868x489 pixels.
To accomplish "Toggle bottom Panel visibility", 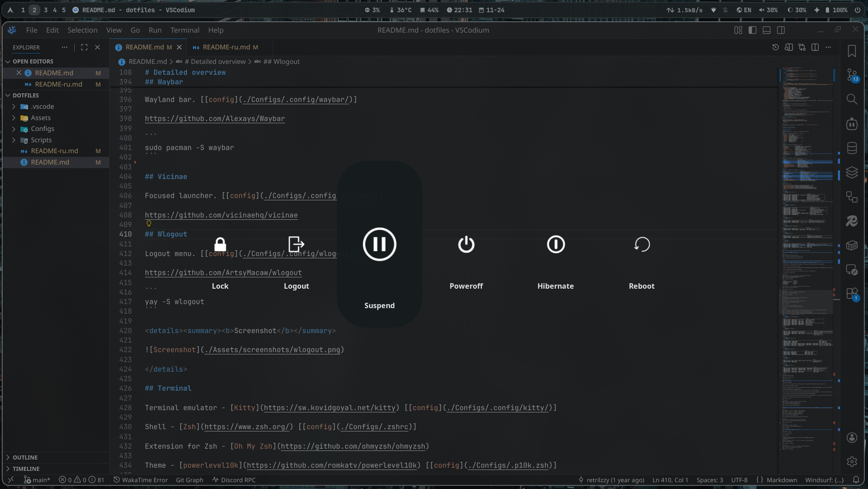I will pos(767,30).
